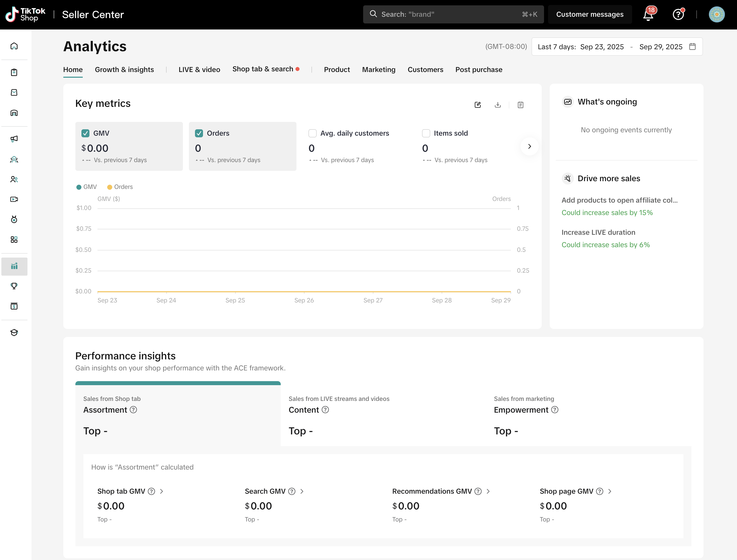Click the download icon in Key metrics

[498, 105]
